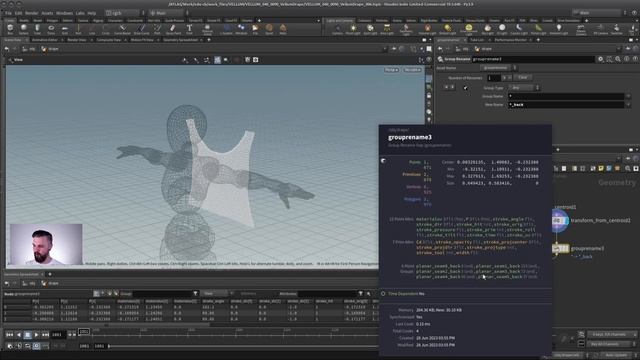
Task: Click the timeline range slider
Action: click(x=243, y=346)
